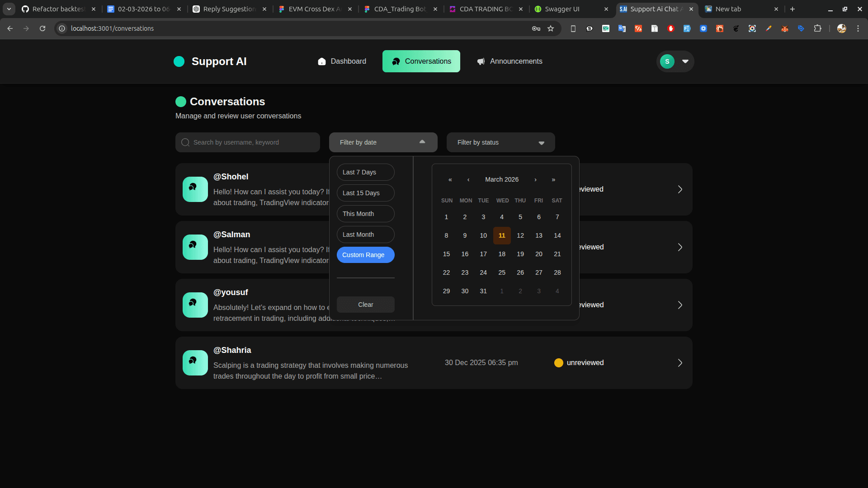Viewport: 868px width, 488px height.
Task: Click the Conversations chat bubble icon
Action: [x=396, y=61]
